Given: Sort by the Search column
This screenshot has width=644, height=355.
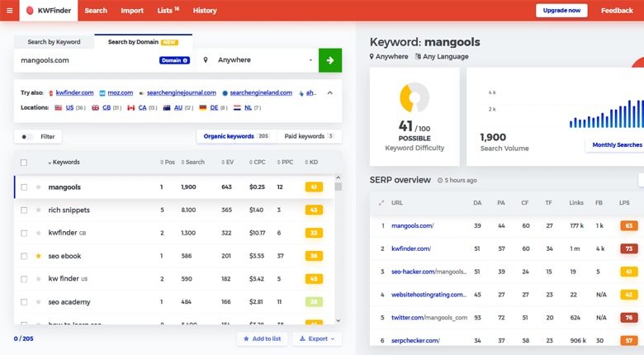Looking at the screenshot, I should [192, 163].
